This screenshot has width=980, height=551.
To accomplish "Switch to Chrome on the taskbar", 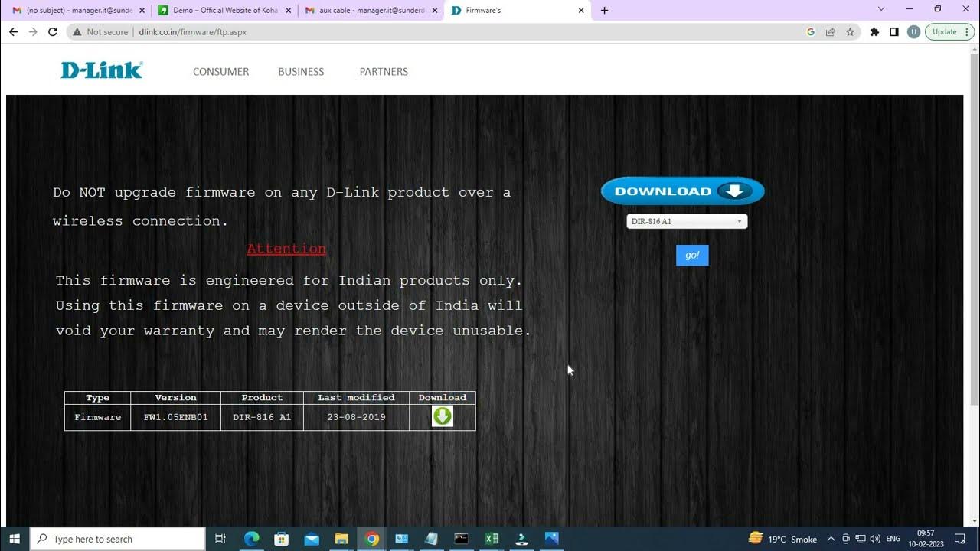I will point(371,539).
